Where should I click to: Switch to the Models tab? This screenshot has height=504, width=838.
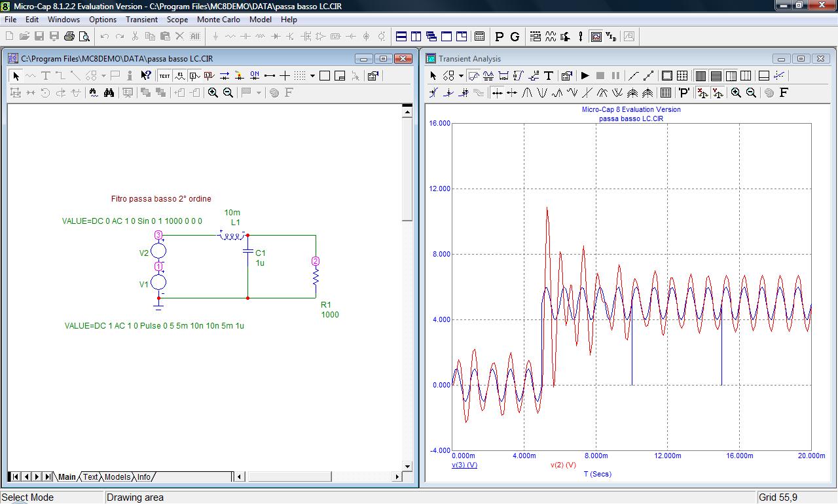click(x=117, y=477)
